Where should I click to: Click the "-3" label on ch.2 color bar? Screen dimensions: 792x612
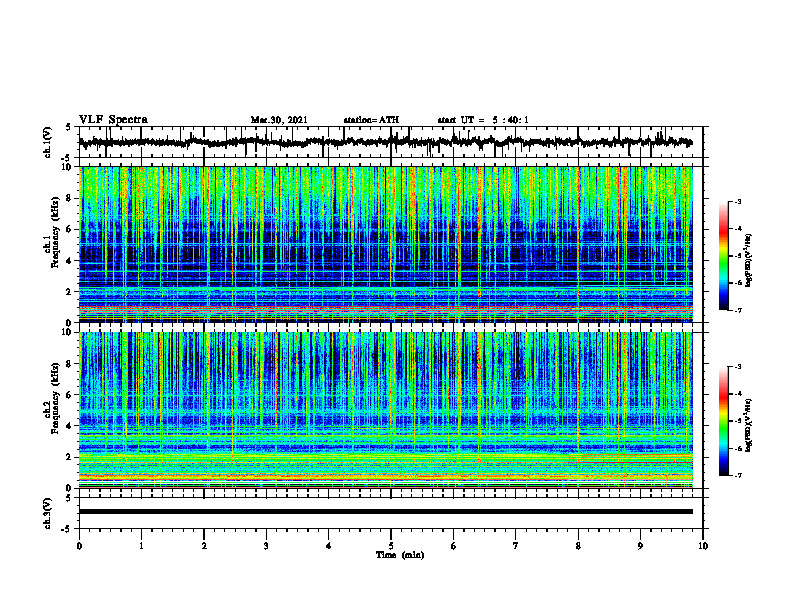(x=738, y=367)
